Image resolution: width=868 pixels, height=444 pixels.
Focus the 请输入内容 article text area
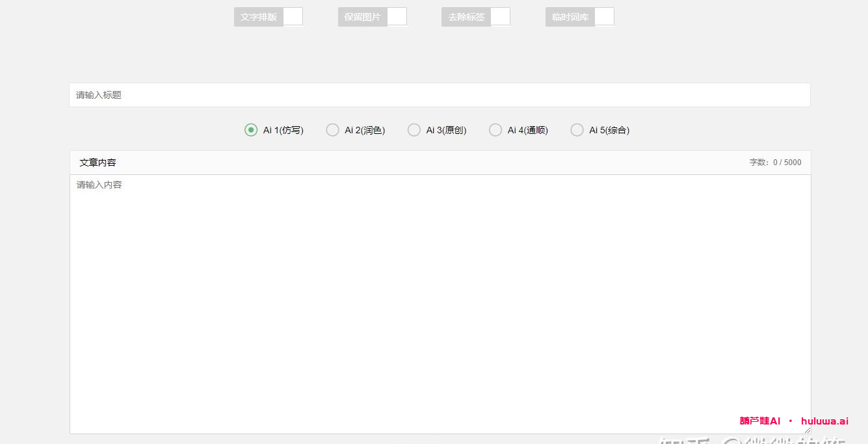pos(440,299)
